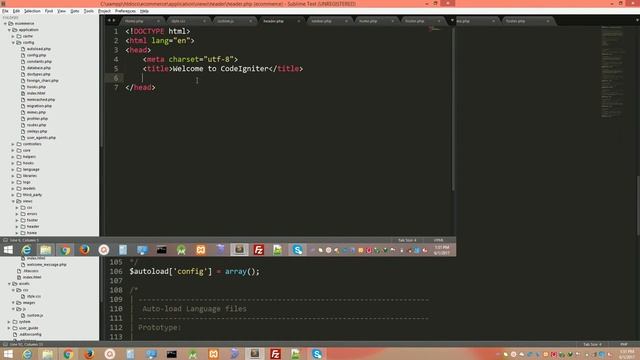Open memcached.php in the sidebar
The width and height of the screenshot is (640, 360).
pyautogui.click(x=41, y=100)
